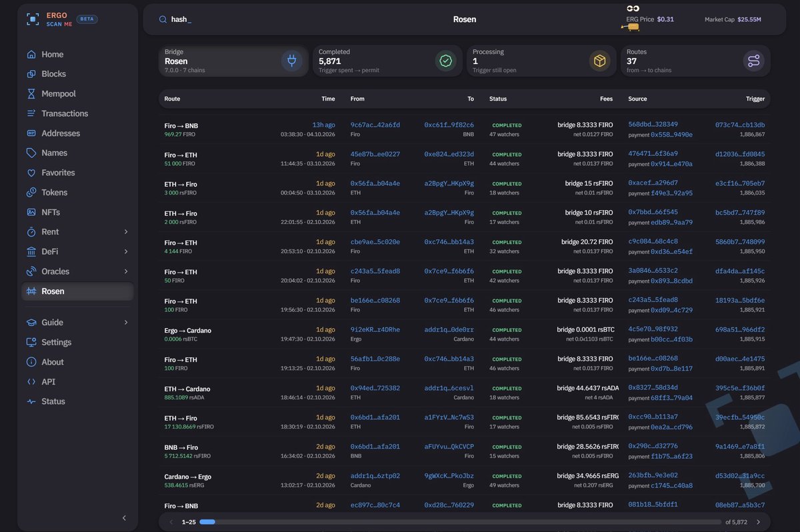
Task: Click the 969.27 FIRO amount
Action: 179,135
